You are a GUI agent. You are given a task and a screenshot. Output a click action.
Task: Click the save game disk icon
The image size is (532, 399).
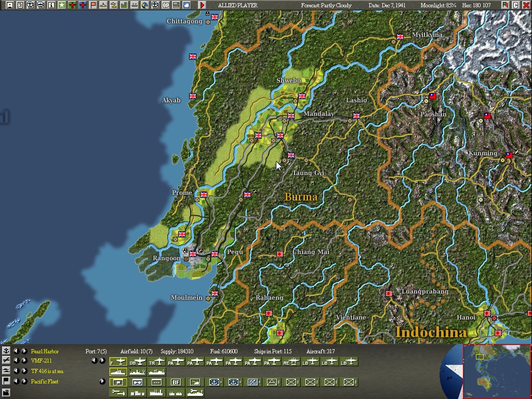(9, 5)
